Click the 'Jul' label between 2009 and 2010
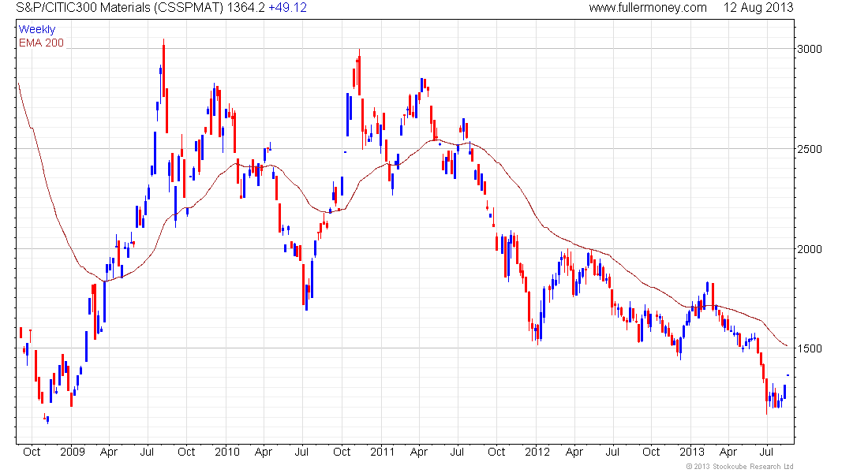Screen dimensions: 868x473 (147, 452)
